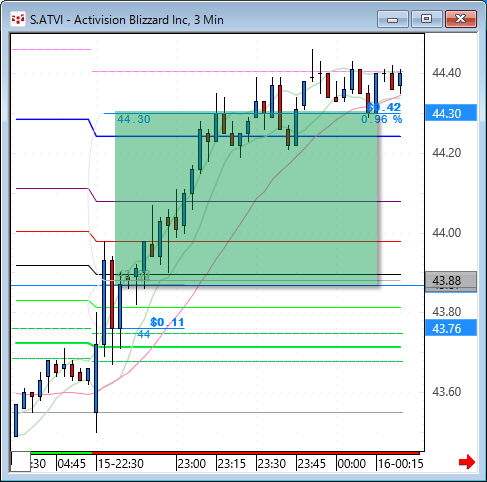Click the white box at time axis start
Image resolution: width=487 pixels, height=482 pixels.
(21, 462)
